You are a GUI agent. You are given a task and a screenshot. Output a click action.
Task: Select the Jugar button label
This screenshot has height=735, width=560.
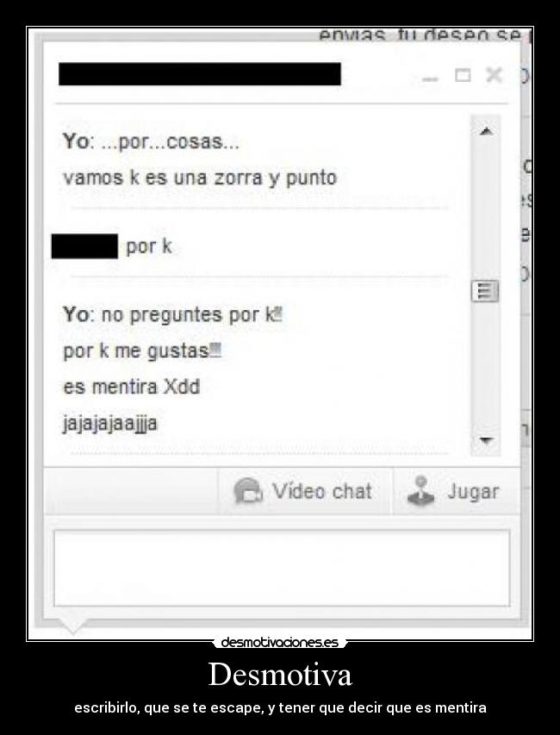pos(473,492)
